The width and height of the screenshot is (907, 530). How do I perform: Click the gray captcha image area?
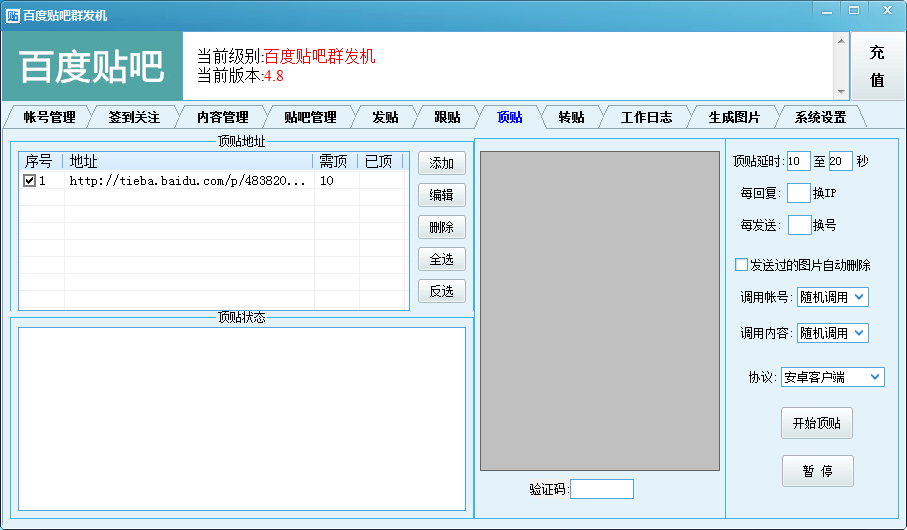click(600, 311)
